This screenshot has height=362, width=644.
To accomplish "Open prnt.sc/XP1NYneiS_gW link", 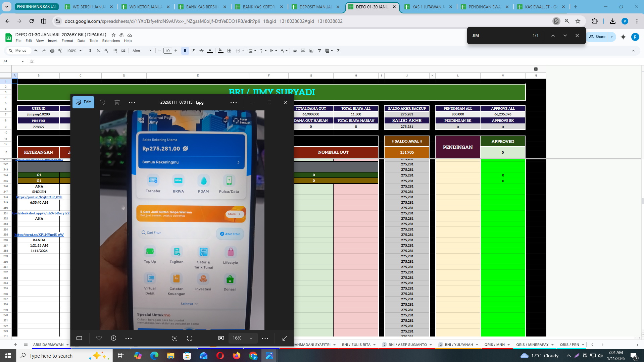I will click(x=39, y=235).
